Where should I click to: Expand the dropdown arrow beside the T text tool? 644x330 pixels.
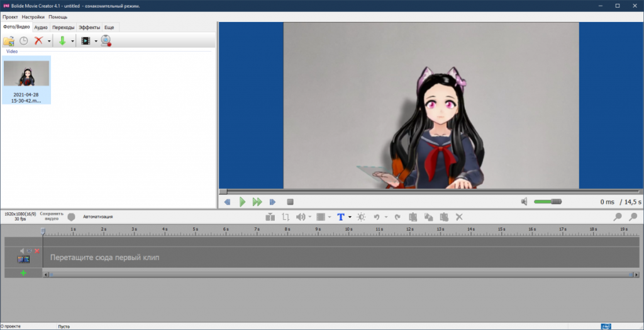pyautogui.click(x=350, y=217)
